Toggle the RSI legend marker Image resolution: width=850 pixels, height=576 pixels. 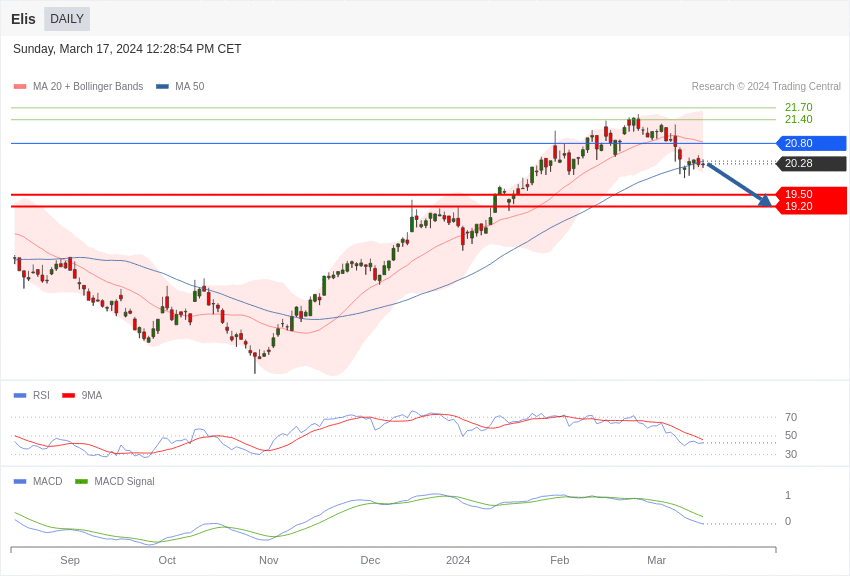(20, 395)
